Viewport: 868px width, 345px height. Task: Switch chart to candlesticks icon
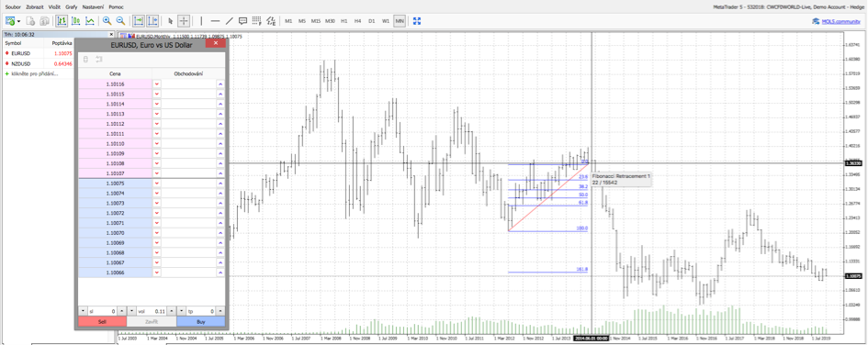[76, 21]
